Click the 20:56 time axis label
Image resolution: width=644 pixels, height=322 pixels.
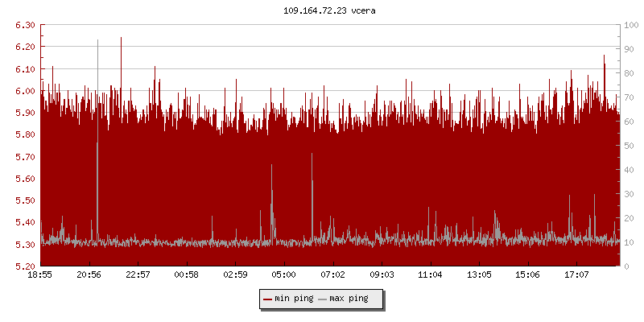click(x=89, y=275)
